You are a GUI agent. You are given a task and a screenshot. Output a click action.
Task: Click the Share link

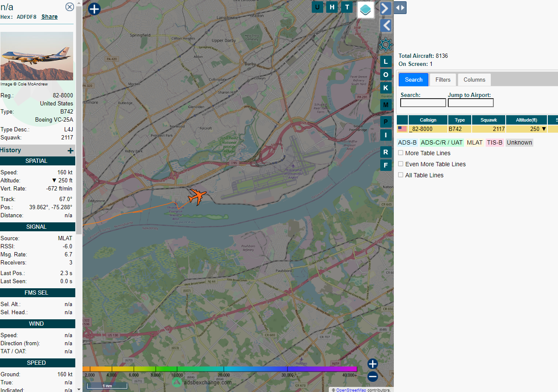(49, 17)
